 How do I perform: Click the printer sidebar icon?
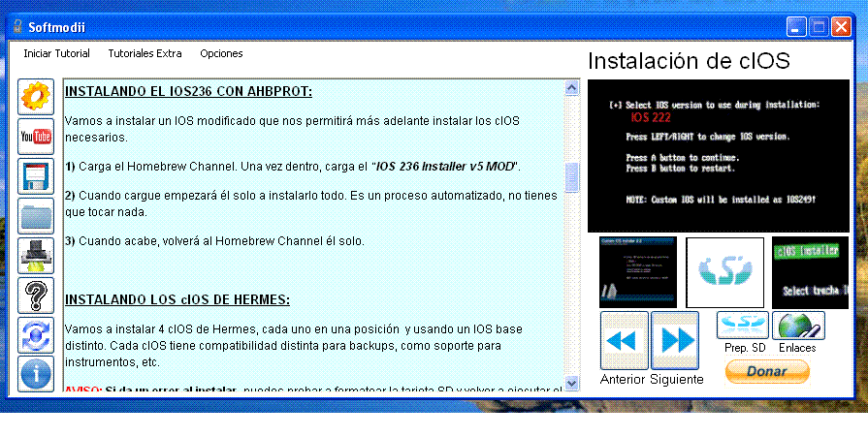(36, 256)
